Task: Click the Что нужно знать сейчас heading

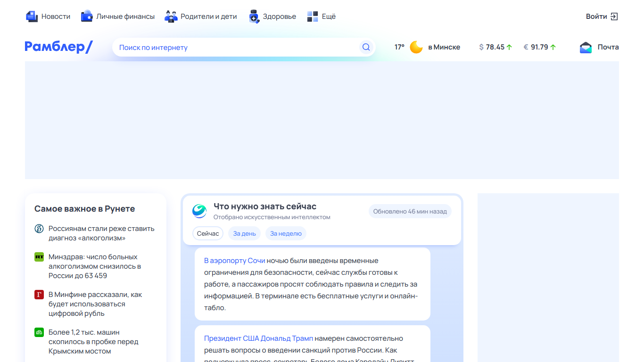Action: 265,206
